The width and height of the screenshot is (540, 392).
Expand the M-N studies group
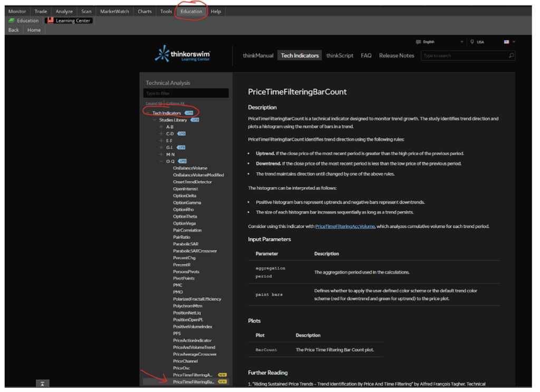pos(161,154)
